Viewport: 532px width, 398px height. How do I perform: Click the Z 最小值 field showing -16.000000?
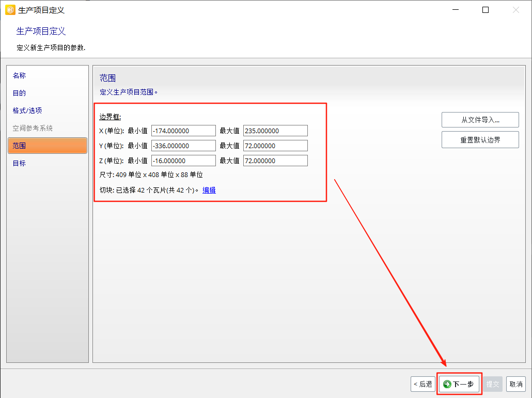point(183,161)
